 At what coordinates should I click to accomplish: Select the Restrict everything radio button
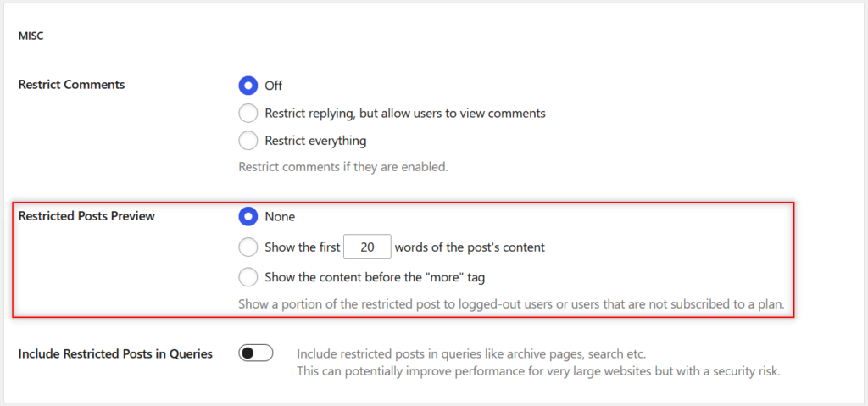(x=248, y=141)
